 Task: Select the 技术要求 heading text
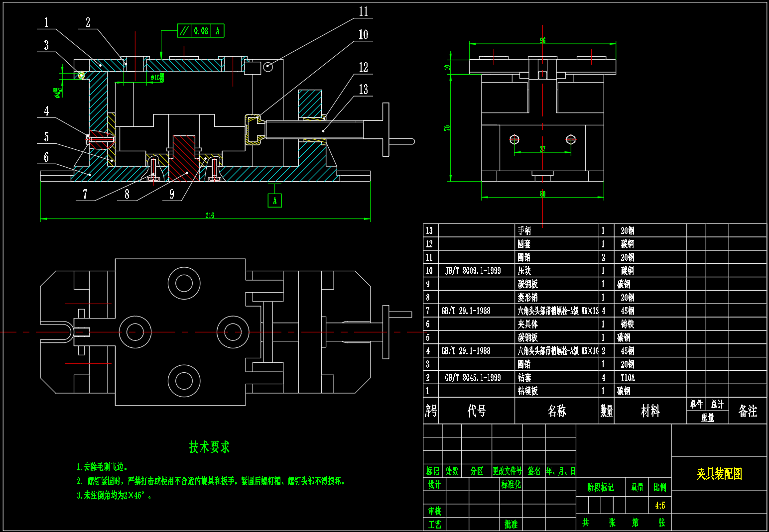[209, 447]
